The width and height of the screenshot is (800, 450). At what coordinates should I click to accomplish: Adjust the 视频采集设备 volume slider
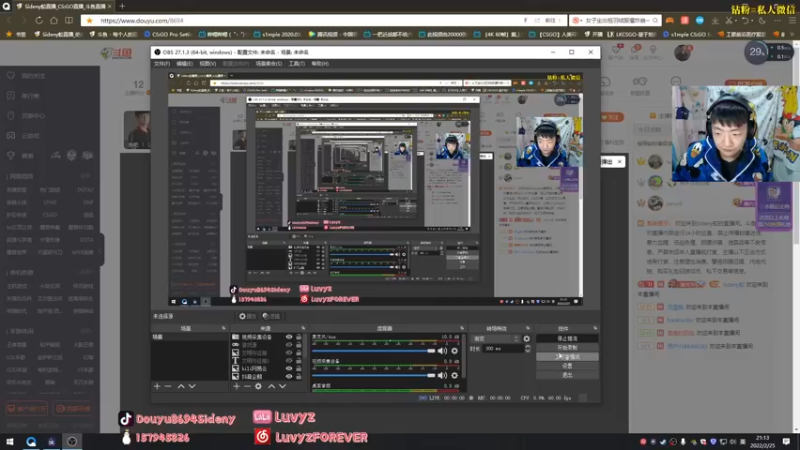(373, 376)
